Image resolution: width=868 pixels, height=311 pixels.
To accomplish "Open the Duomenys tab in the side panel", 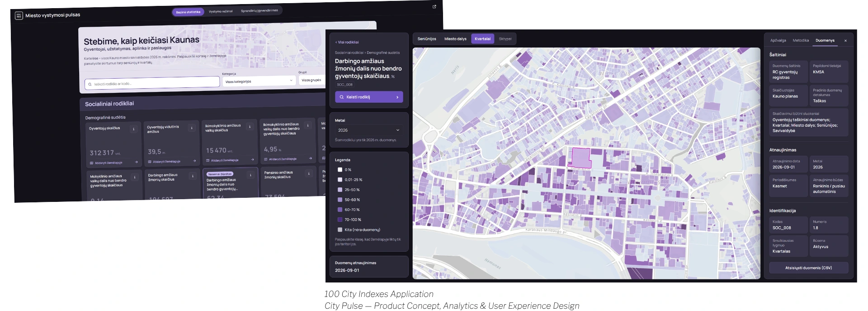I will tap(825, 40).
